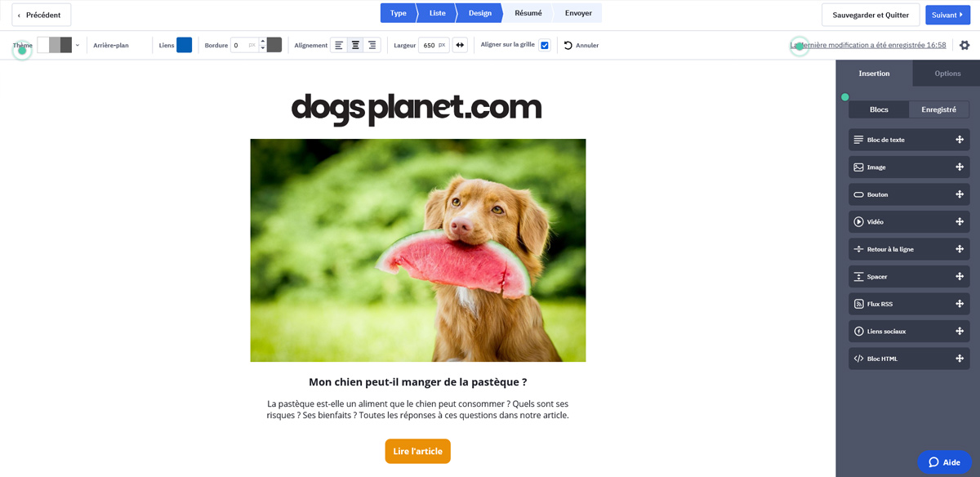Click the move handle on the Vidéo block
Viewport: 980px width, 477px height.
click(x=960, y=222)
